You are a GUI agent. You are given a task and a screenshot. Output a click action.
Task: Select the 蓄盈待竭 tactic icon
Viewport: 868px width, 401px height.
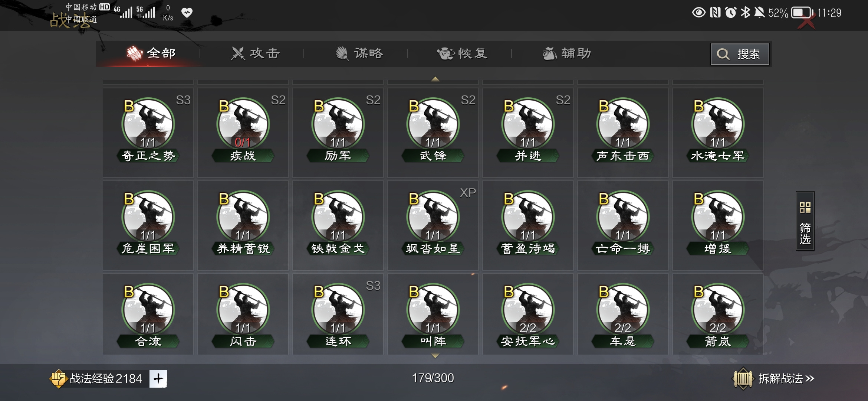point(528,217)
